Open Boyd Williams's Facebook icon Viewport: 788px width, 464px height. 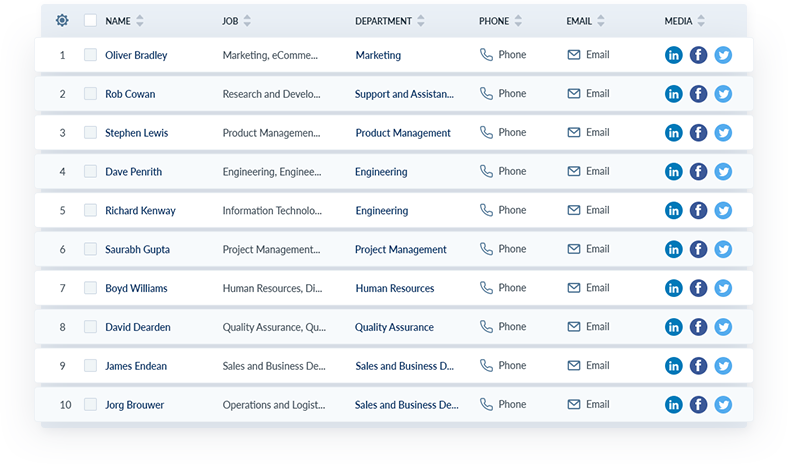pos(698,288)
